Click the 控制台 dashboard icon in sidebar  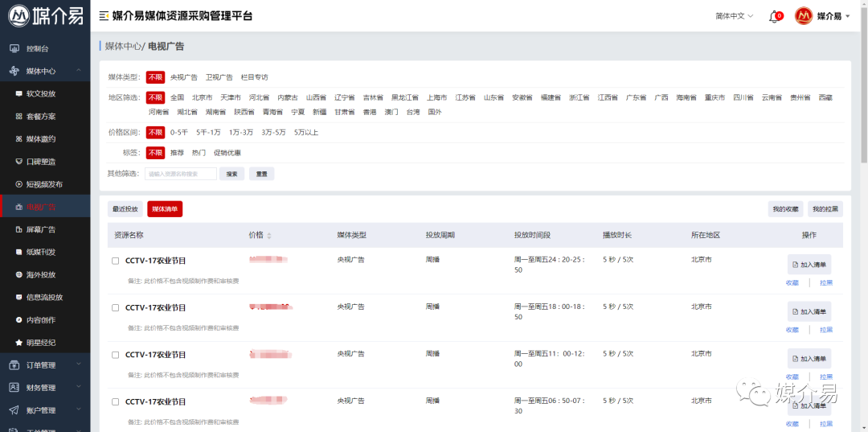tap(14, 48)
